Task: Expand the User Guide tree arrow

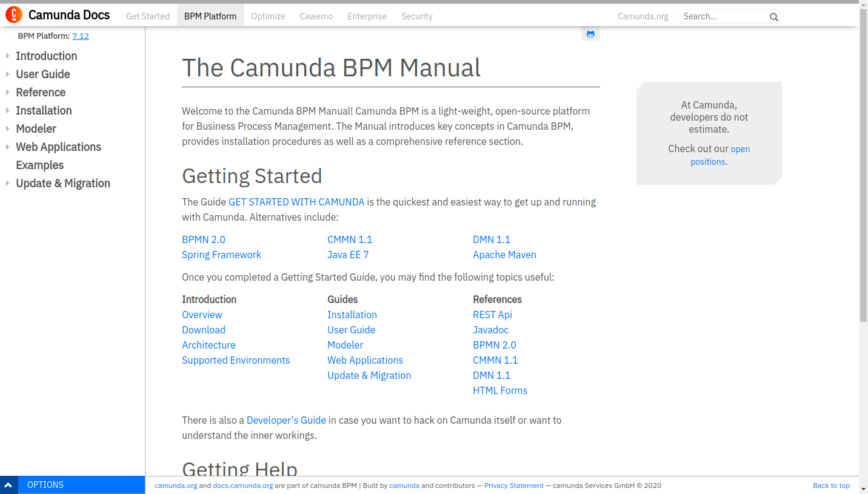Action: pyautogui.click(x=7, y=74)
